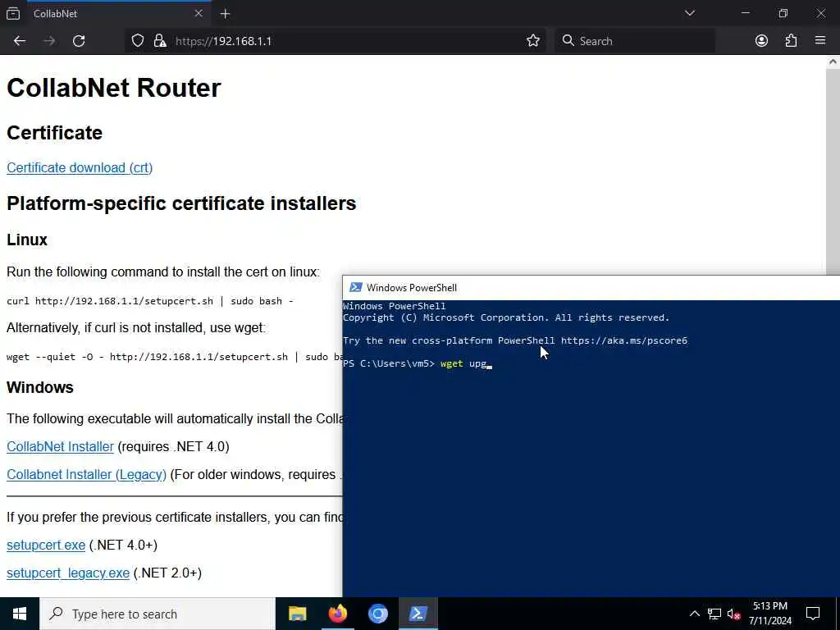Click the Windows section heading
The height and width of the screenshot is (630, 840).
(40, 387)
